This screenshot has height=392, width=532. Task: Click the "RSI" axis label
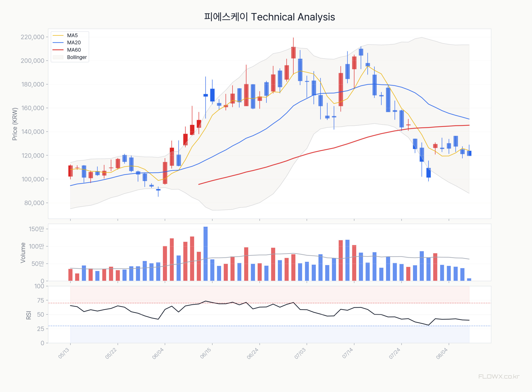click(29, 315)
